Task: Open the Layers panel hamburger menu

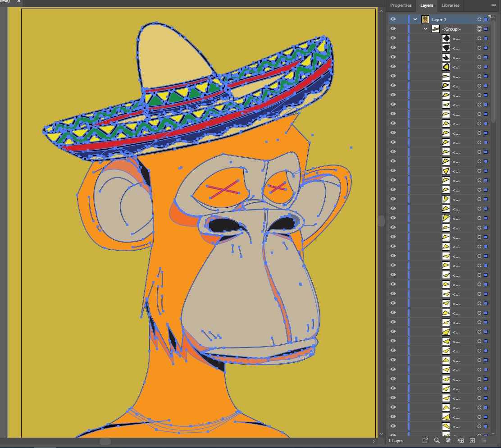Action: [494, 5]
